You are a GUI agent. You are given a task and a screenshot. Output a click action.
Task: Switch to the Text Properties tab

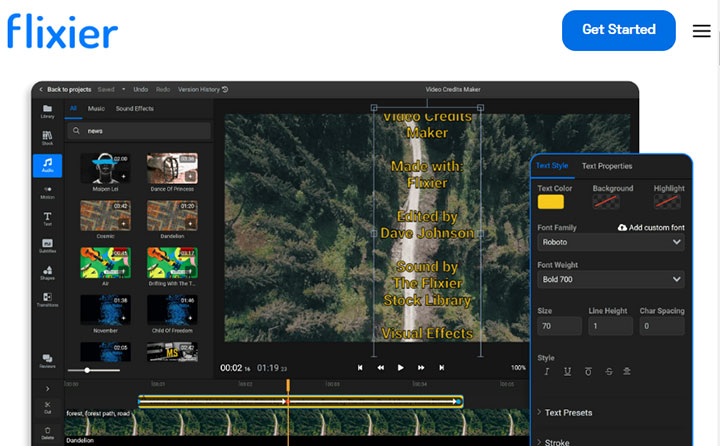pos(607,166)
